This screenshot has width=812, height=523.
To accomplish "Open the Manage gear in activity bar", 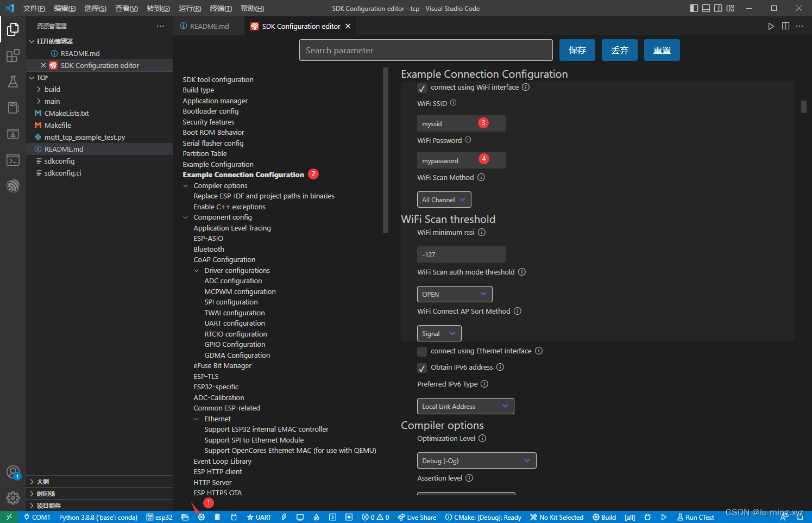I will pyautogui.click(x=13, y=497).
